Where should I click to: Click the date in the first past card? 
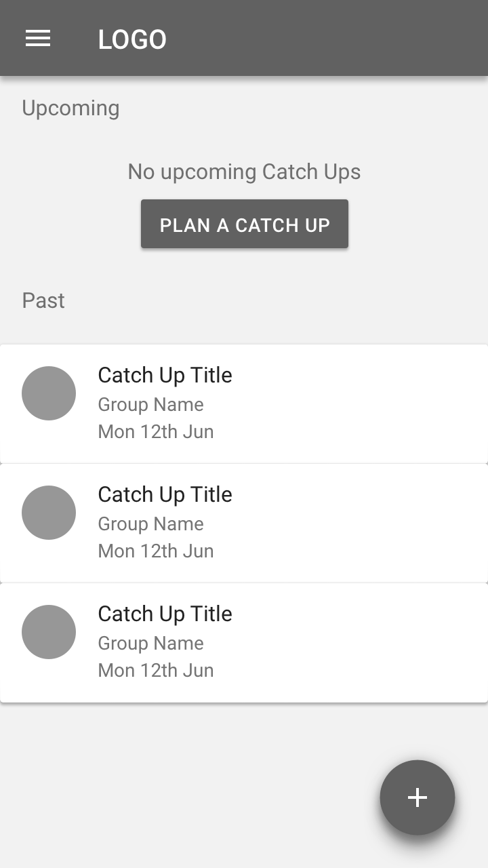click(156, 432)
